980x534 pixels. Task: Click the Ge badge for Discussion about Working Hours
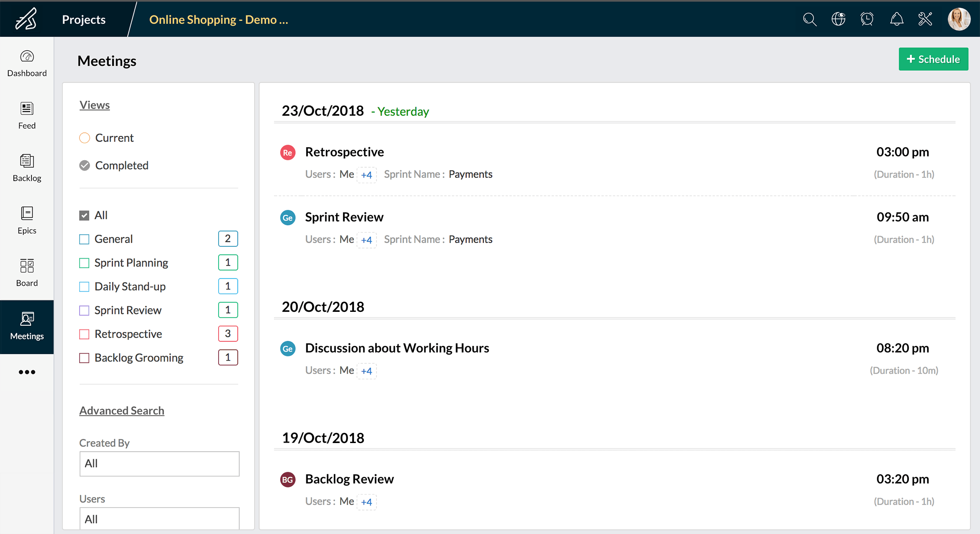(x=288, y=348)
